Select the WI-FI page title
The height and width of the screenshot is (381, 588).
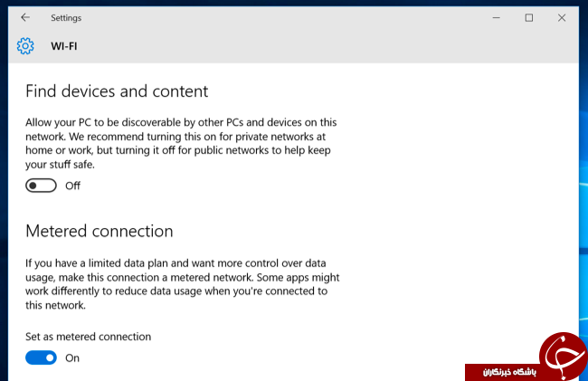point(64,46)
